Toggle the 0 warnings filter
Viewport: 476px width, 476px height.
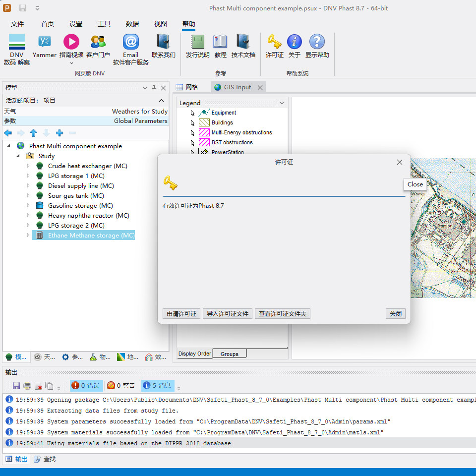[121, 386]
